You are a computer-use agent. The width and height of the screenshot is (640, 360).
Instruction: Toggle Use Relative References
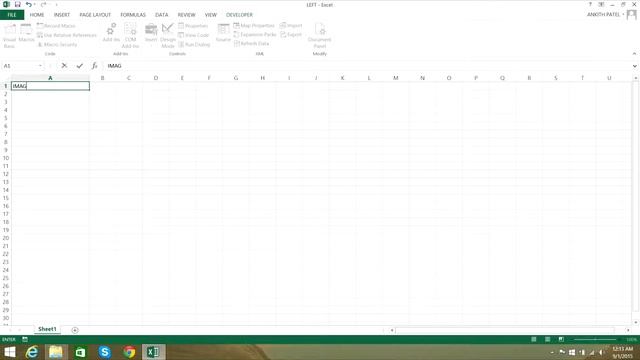pyautogui.click(x=67, y=35)
